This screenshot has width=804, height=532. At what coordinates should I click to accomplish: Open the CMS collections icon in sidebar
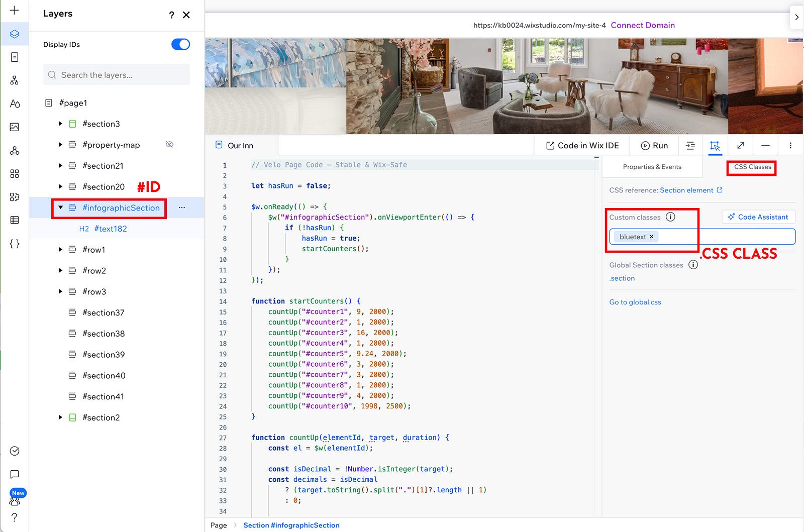click(15, 220)
